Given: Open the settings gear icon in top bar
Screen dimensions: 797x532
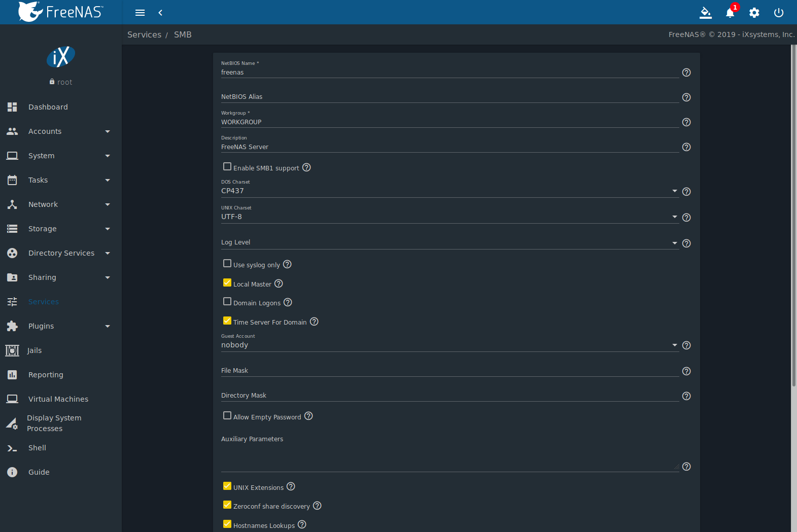Looking at the screenshot, I should [754, 13].
